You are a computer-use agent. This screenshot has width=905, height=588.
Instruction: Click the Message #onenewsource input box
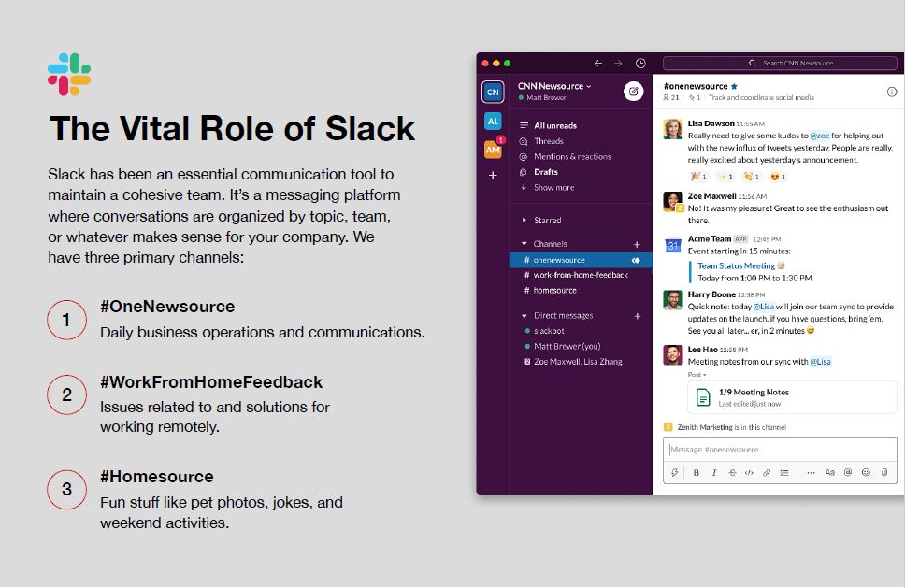coord(780,450)
